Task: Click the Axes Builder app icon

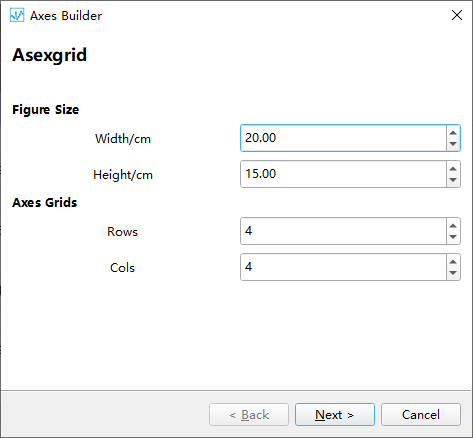Action: tap(17, 15)
